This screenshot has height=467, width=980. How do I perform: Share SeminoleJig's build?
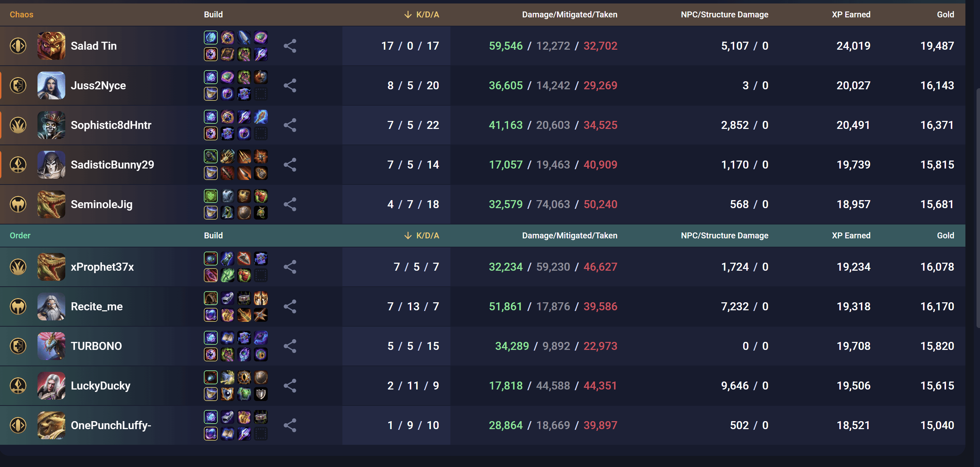290,204
